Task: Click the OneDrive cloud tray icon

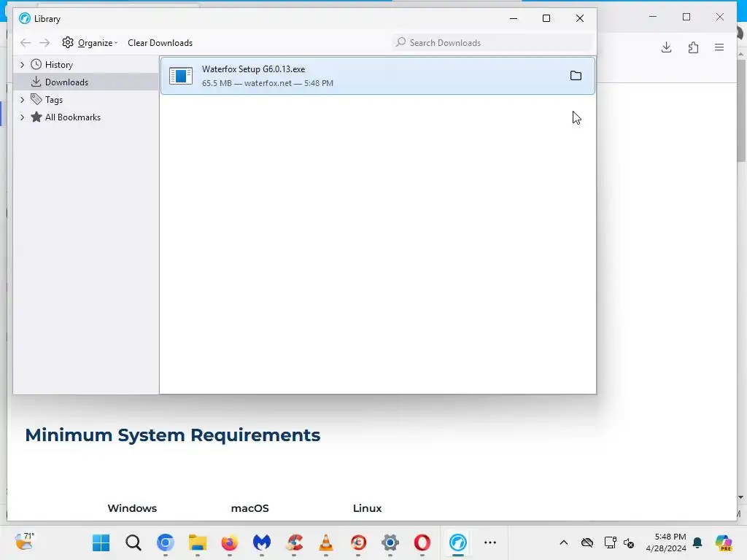Action: point(587,542)
